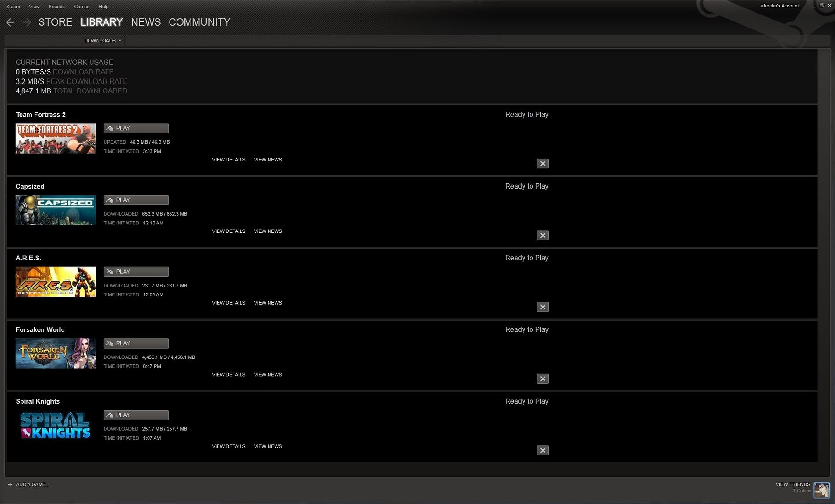This screenshot has height=504, width=835.
Task: View news for A.R.E.S.
Action: tap(268, 303)
